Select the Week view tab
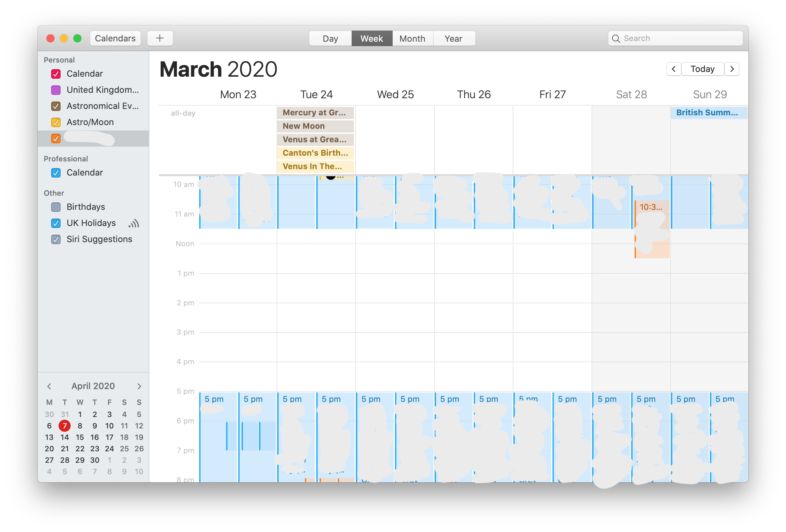786x532 pixels. [372, 39]
